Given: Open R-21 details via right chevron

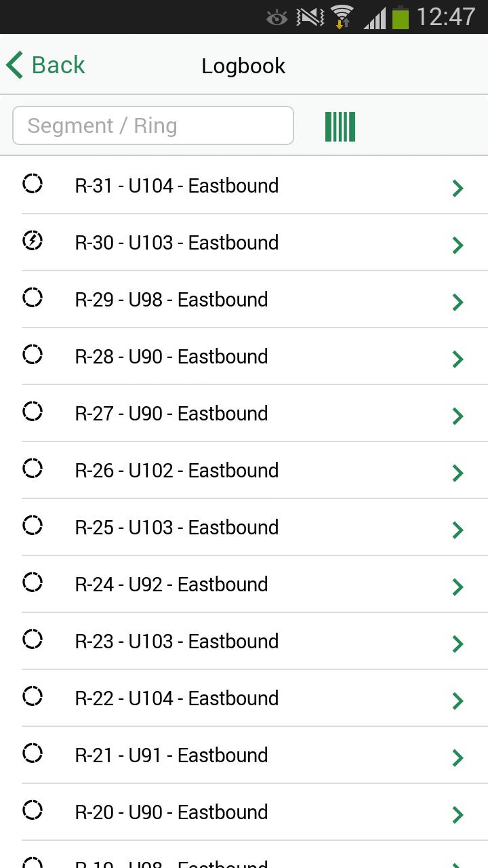Looking at the screenshot, I should tap(458, 757).
